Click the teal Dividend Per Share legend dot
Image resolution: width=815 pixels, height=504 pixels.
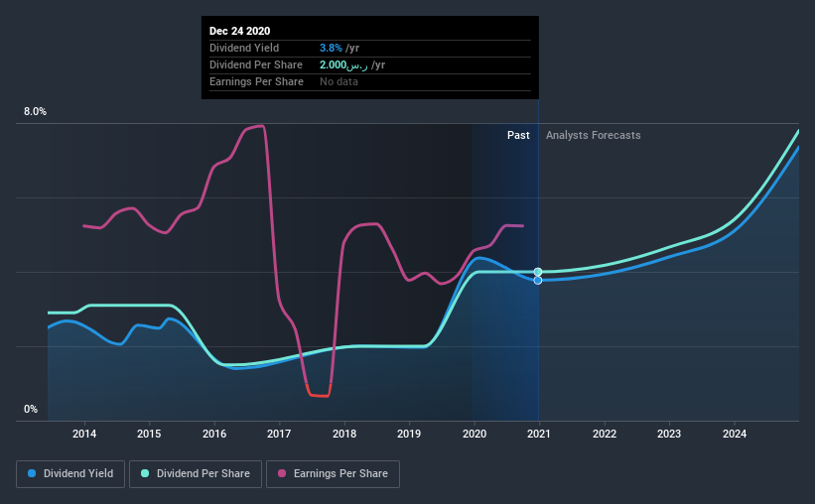coord(145,473)
